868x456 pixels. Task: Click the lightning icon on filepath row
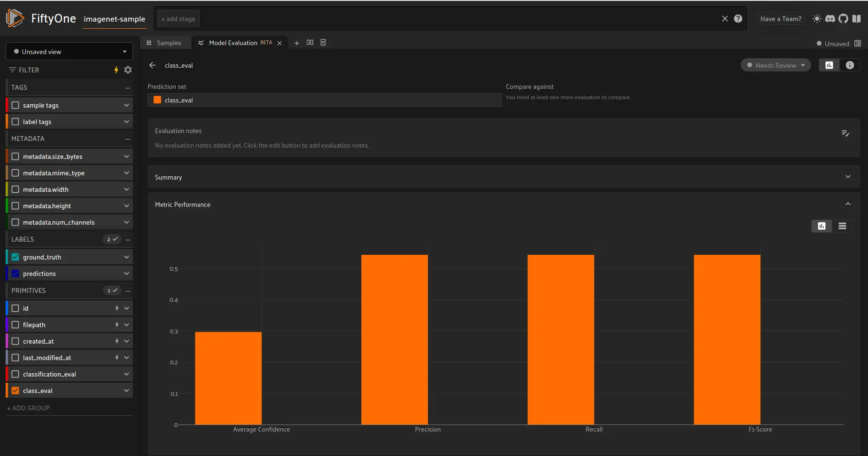pyautogui.click(x=117, y=325)
